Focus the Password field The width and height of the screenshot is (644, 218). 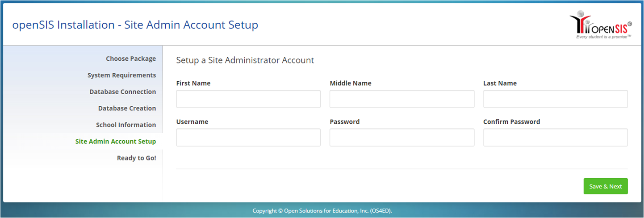click(402, 138)
